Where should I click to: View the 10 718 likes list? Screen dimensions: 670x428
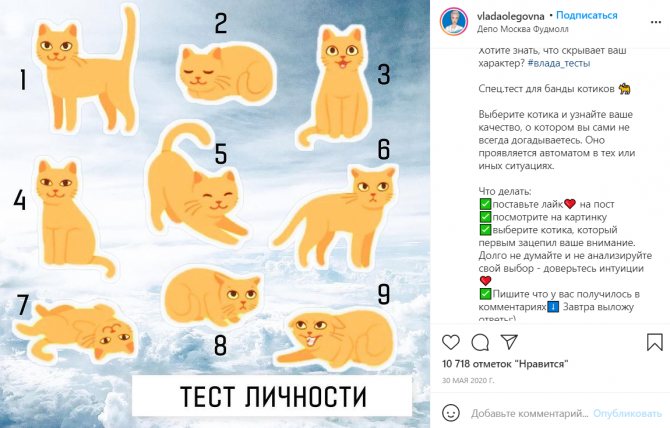coord(505,364)
